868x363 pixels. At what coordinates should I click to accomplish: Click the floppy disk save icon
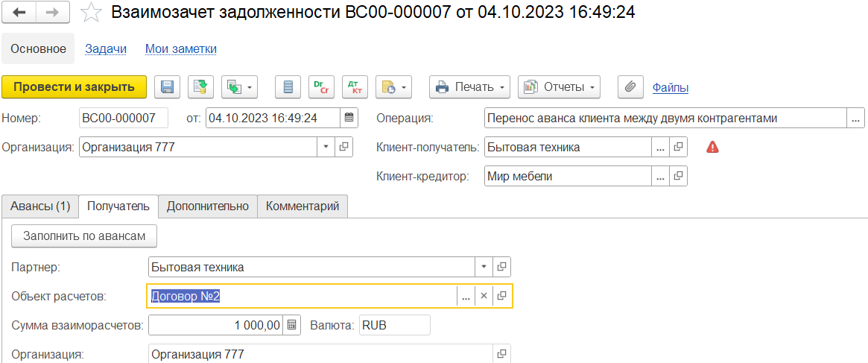click(x=167, y=87)
